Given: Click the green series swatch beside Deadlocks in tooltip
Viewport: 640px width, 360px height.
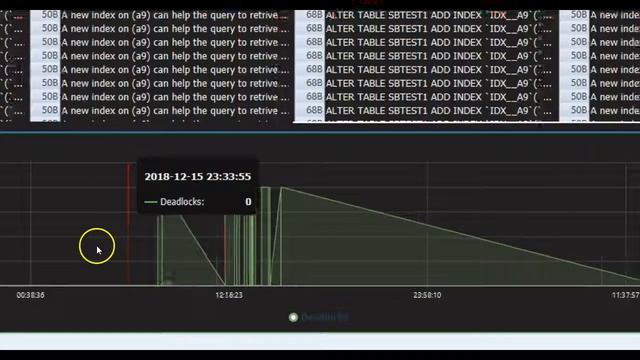Looking at the screenshot, I should click(151, 202).
